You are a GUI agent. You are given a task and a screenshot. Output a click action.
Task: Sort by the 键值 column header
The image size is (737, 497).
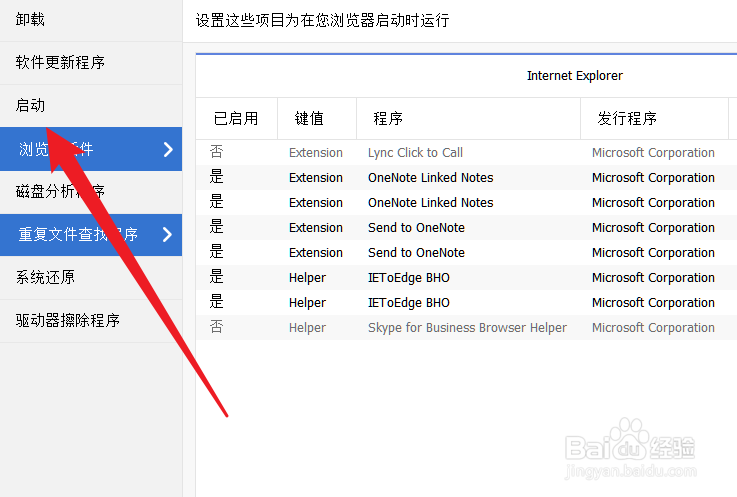click(x=317, y=118)
